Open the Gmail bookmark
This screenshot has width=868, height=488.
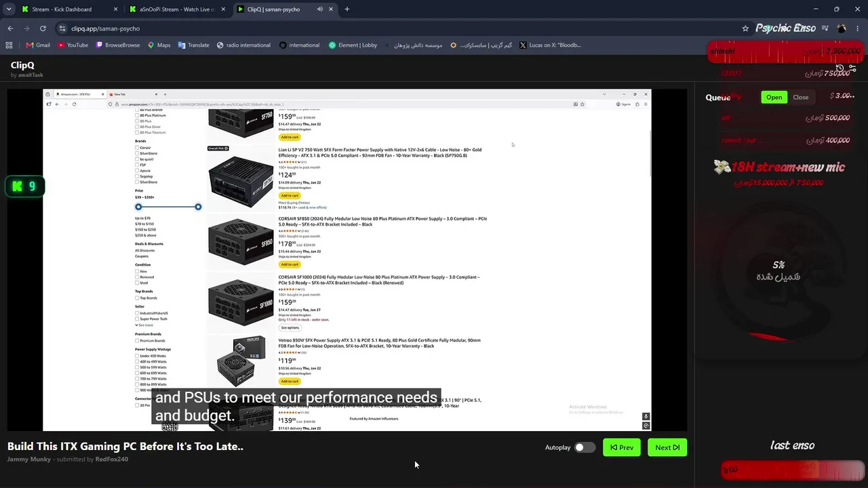[x=38, y=45]
